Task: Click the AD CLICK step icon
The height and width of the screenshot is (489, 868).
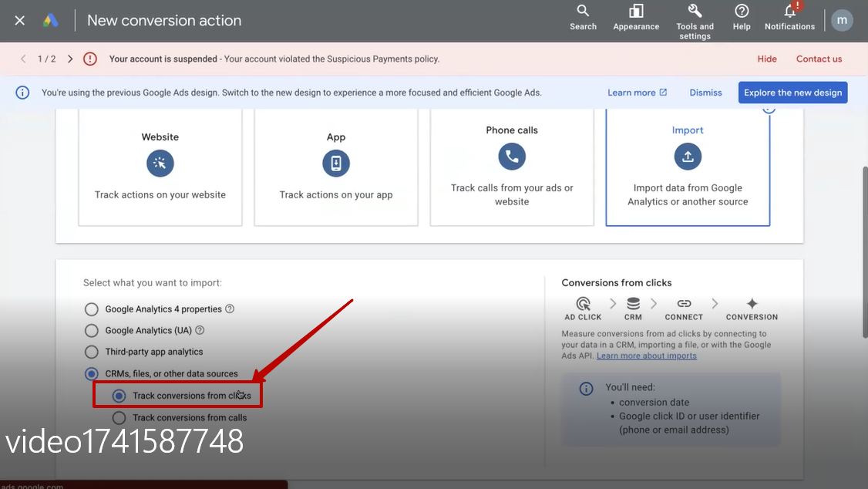Action: (x=583, y=303)
